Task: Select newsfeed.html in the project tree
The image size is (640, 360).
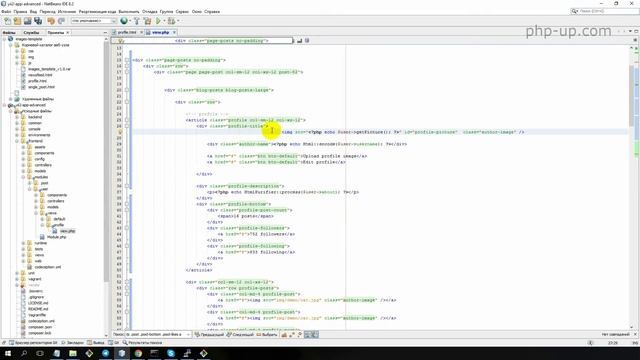Action: (40, 75)
